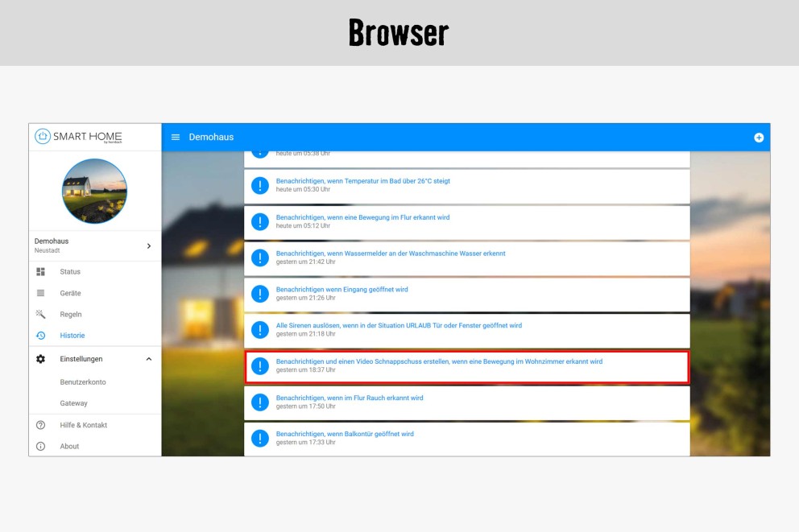Open Hilfe & Kontakt
The height and width of the screenshot is (532, 799).
(83, 425)
